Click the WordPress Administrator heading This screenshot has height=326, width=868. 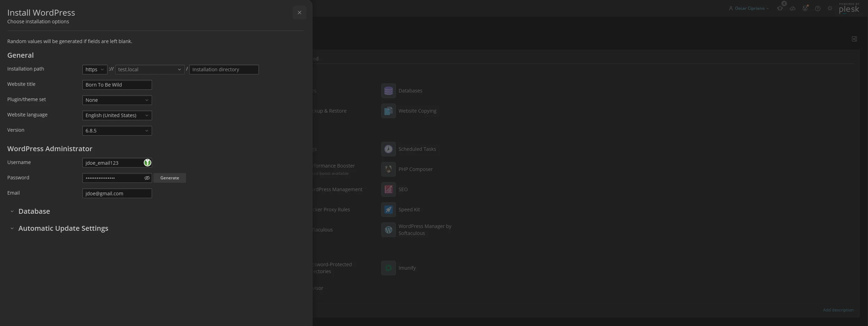tap(50, 149)
